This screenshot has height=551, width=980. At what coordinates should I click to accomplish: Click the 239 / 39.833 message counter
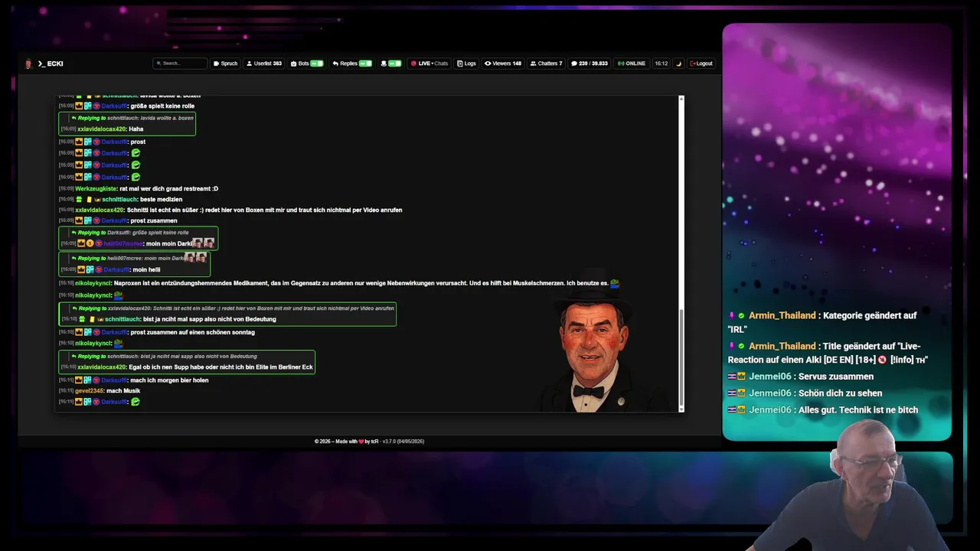point(590,64)
